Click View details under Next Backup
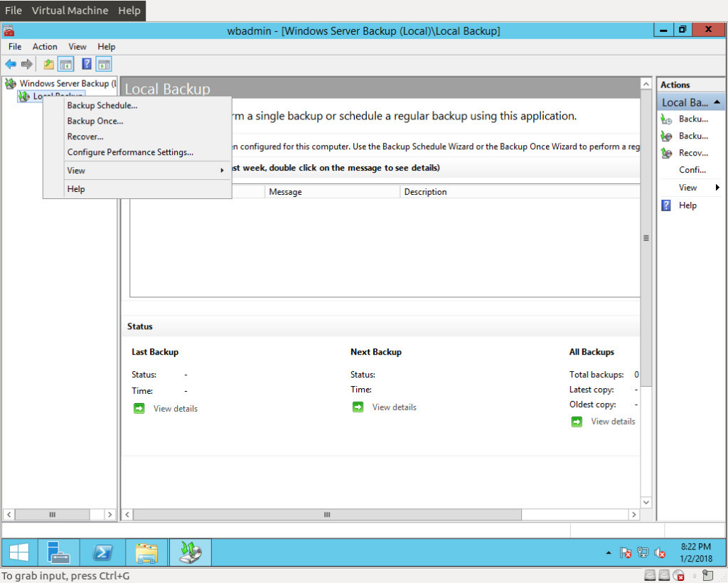The width and height of the screenshot is (728, 583). point(394,407)
